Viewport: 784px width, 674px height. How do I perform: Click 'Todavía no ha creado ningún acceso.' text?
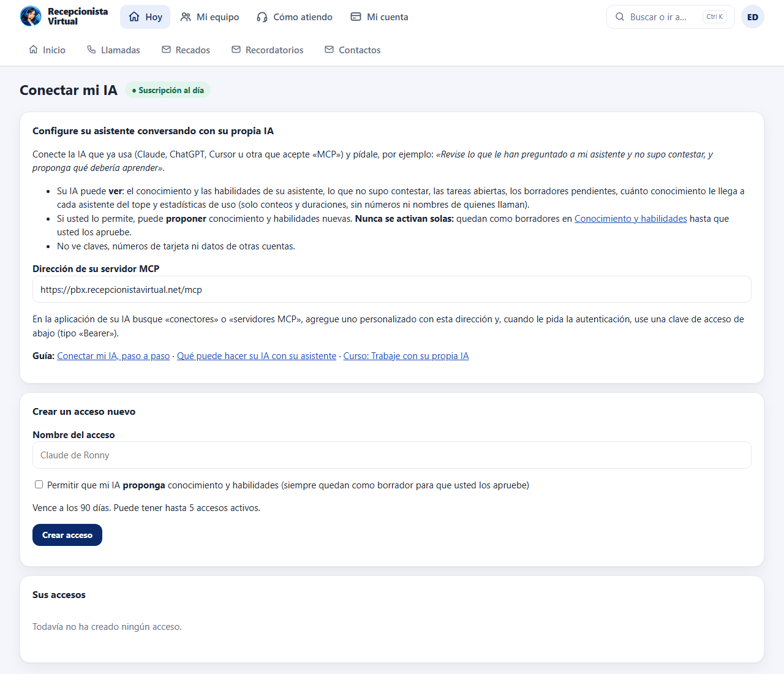[107, 627]
